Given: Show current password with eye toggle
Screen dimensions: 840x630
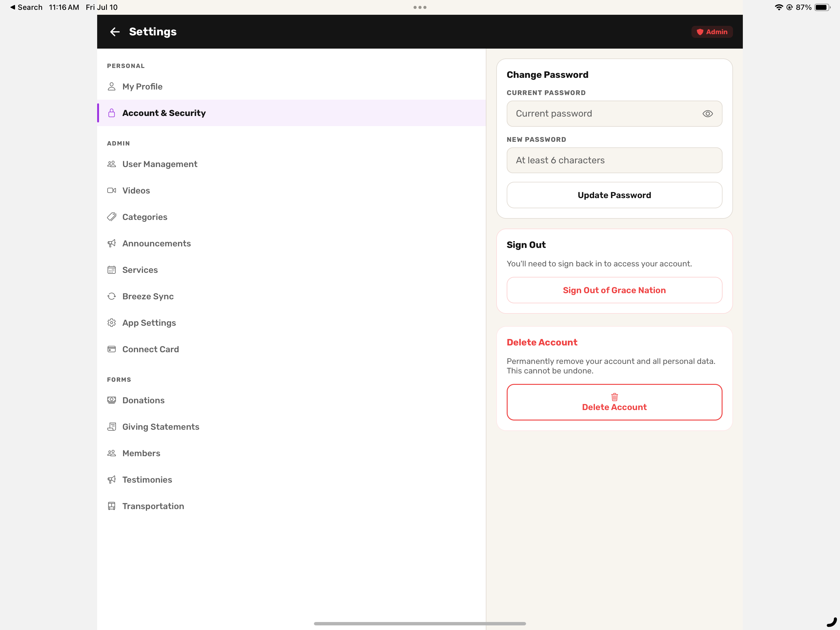Looking at the screenshot, I should click(707, 114).
